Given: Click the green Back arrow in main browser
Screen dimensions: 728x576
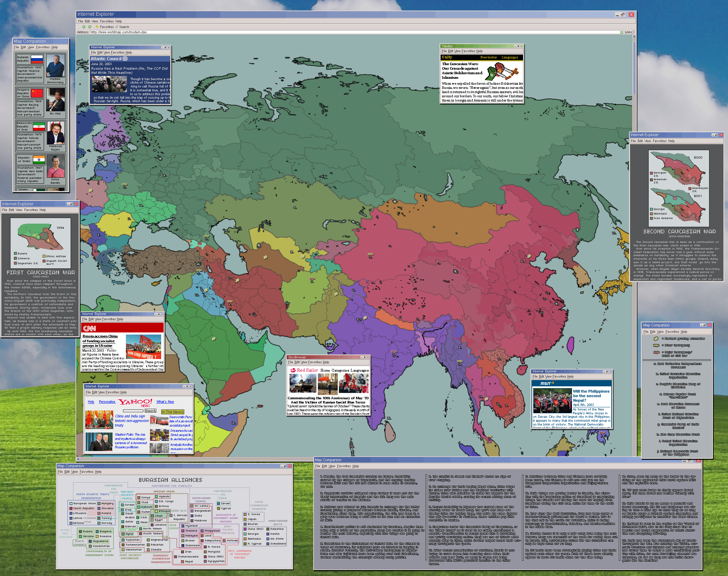Looking at the screenshot, I should [x=84, y=27].
